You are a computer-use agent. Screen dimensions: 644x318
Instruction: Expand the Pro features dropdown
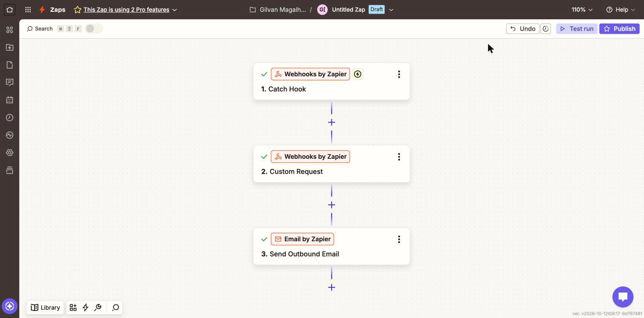(x=175, y=10)
